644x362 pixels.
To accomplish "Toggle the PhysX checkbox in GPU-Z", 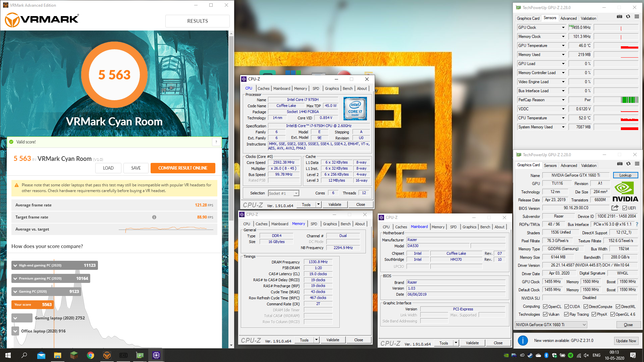I will click(594, 314).
